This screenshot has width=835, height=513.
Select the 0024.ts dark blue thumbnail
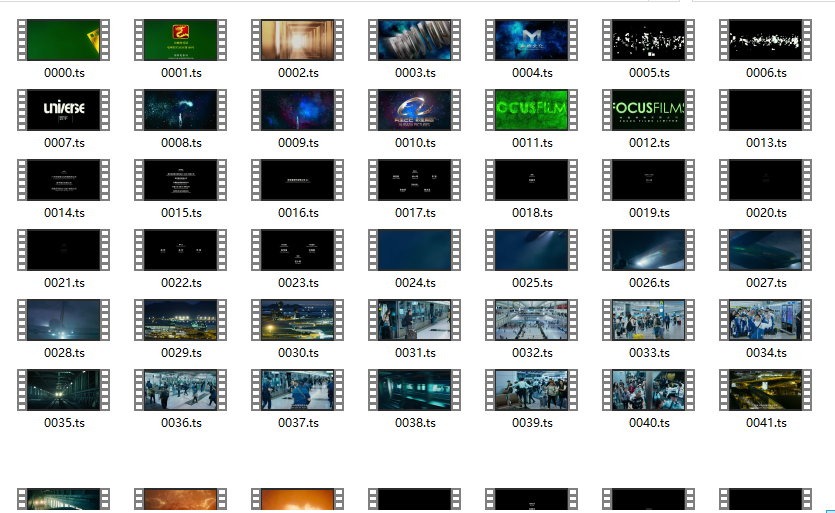(414, 250)
